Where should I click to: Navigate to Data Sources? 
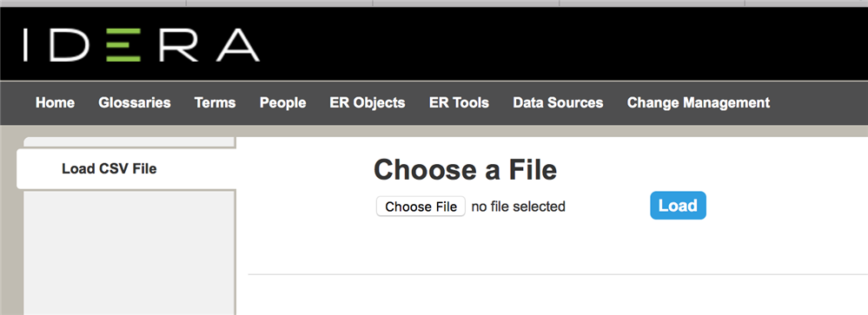[x=558, y=102]
